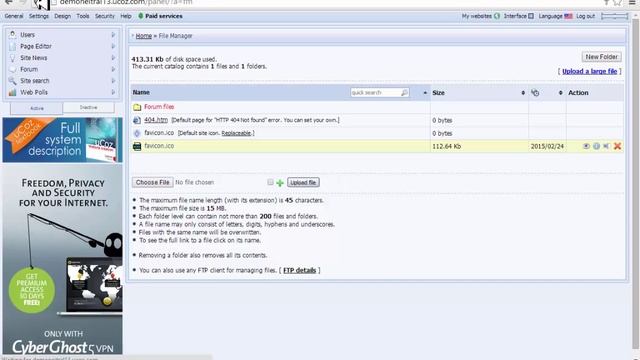Viewport: 640px width, 360px height.
Task: Click Log out
Action: (x=586, y=16)
